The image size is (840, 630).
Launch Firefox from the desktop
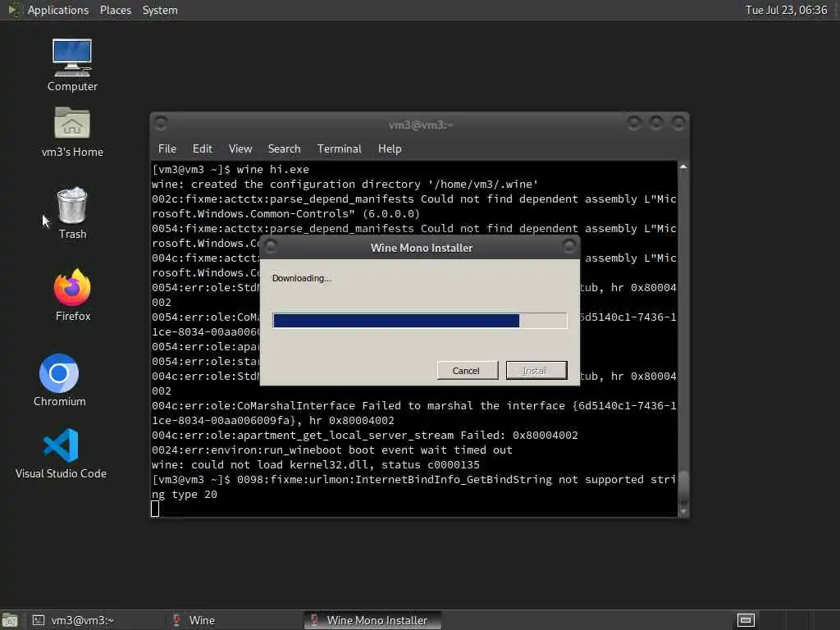72,294
